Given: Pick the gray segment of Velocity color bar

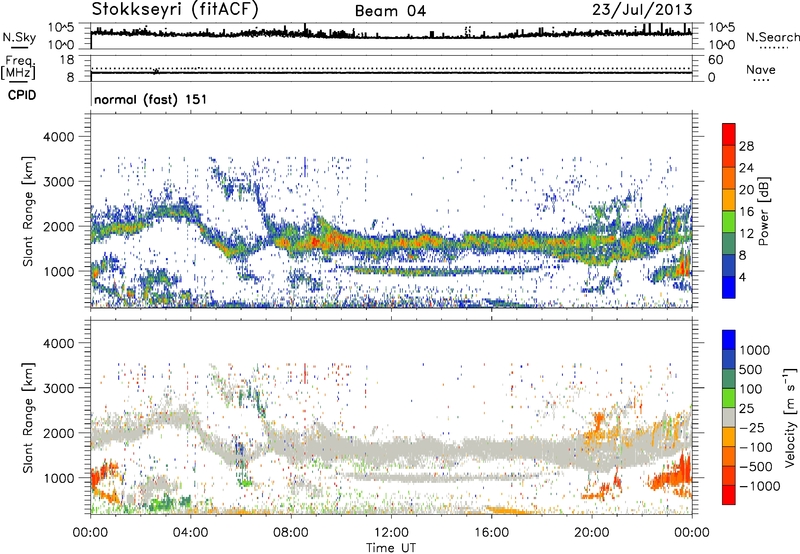Looking at the screenshot, I should tap(729, 417).
